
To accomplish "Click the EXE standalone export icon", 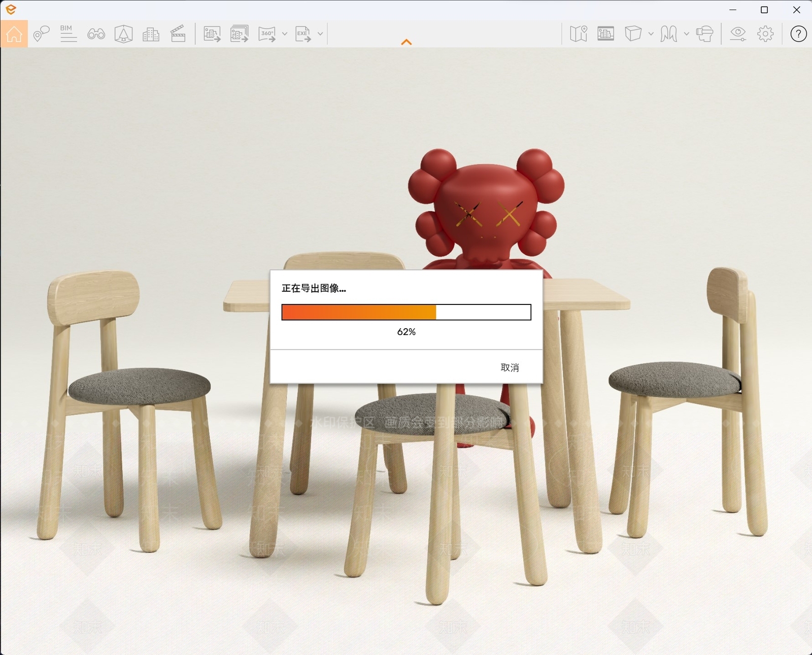I will pos(303,34).
